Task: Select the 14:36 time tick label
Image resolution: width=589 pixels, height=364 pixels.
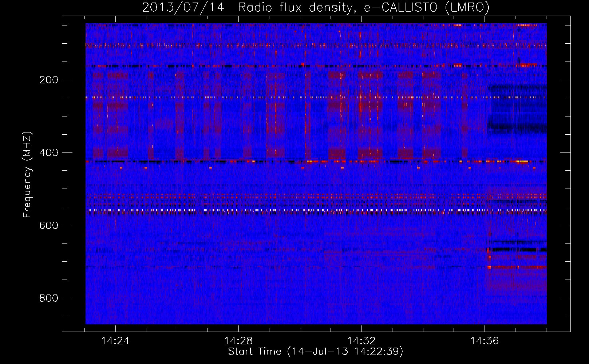Action: click(x=485, y=341)
